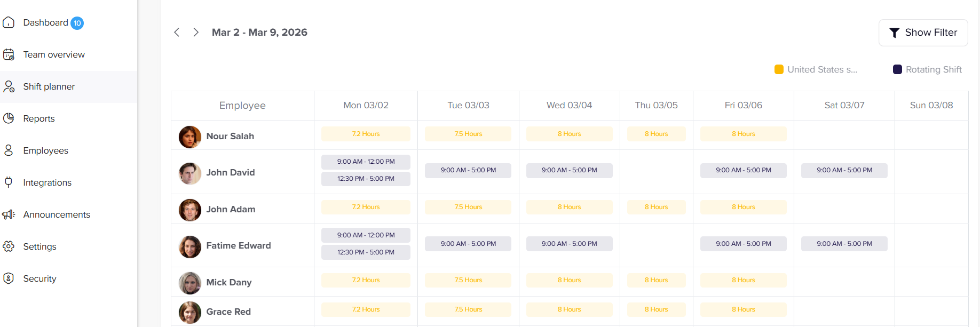Click the Reports pie chart icon
This screenshot has width=980, height=327.
click(x=9, y=118)
